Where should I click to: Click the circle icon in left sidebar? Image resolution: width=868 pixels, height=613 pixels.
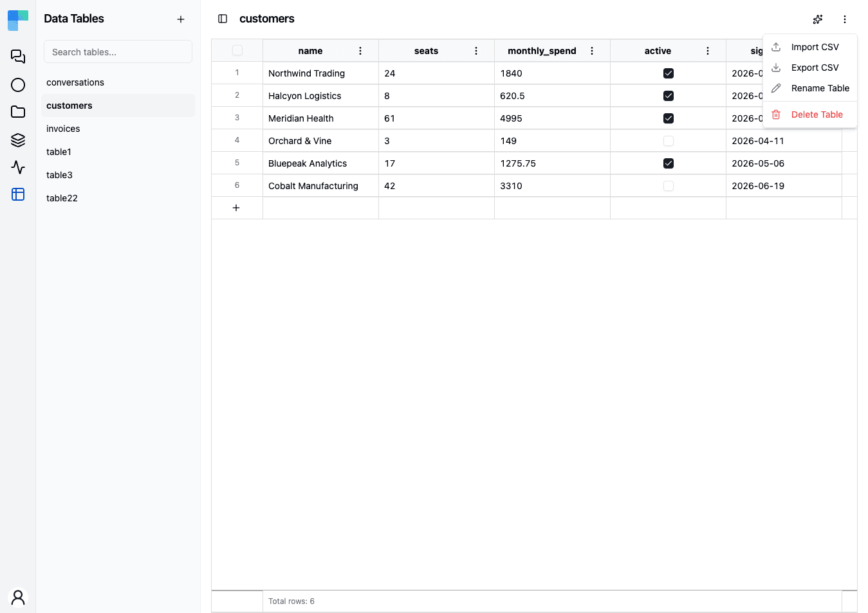tap(18, 85)
